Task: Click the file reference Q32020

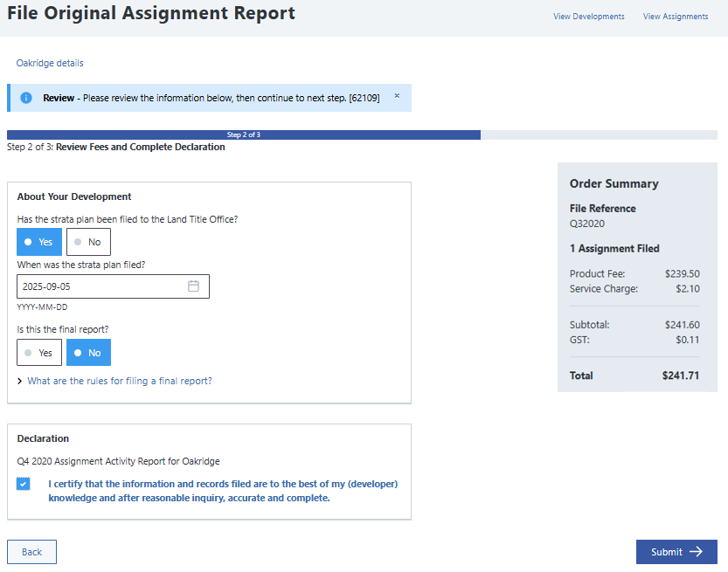Action: 587,224
